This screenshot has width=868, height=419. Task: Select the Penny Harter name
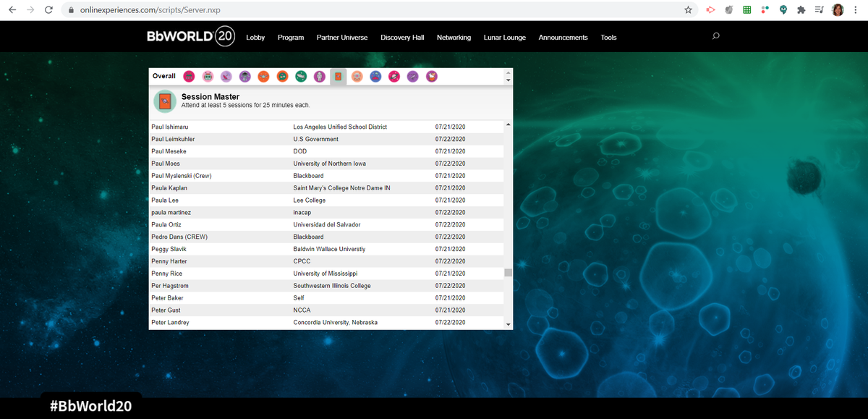point(169,261)
